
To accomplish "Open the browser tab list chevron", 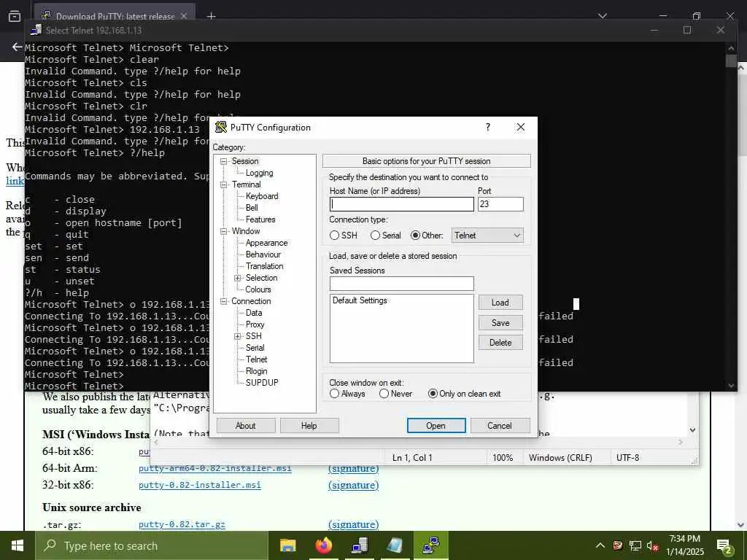I will click(602, 16).
